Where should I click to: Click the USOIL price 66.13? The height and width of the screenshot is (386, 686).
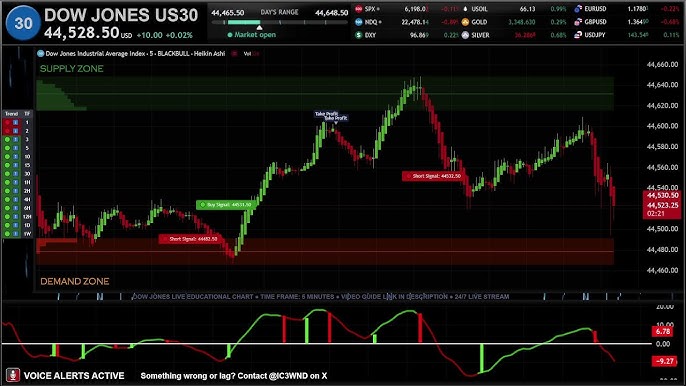tap(527, 9)
